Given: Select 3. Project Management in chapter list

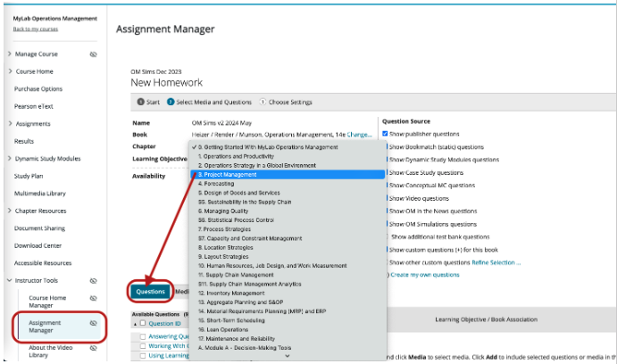Looking at the screenshot, I should 227,175.
